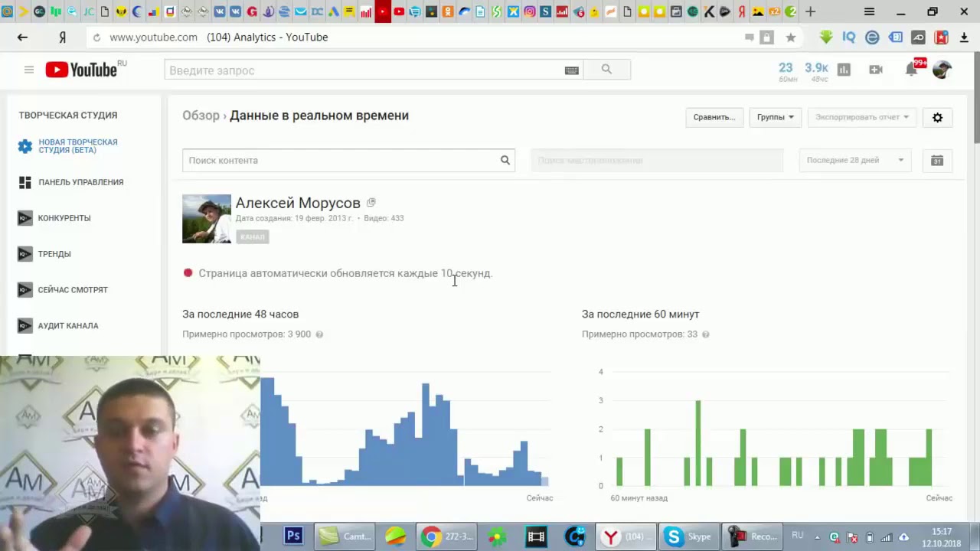Reload the page via address bar icon
The width and height of the screenshot is (980, 551).
pyautogui.click(x=96, y=37)
